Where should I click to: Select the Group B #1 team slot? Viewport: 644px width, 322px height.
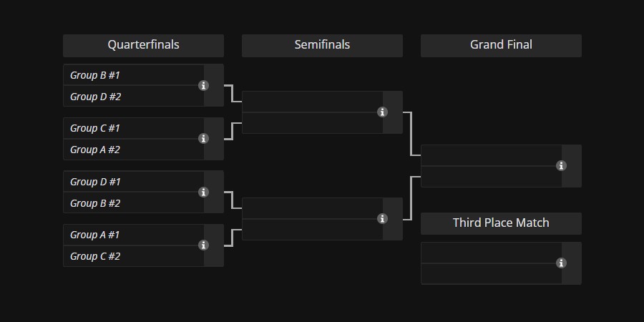[134, 75]
